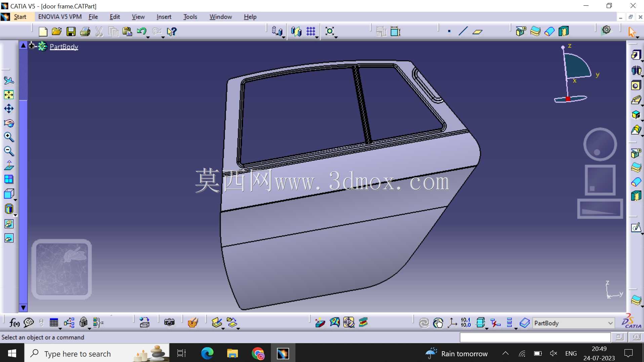This screenshot has height=362, width=644.
Task: Toggle the Sketcher icon on right toolbar
Action: [636, 228]
